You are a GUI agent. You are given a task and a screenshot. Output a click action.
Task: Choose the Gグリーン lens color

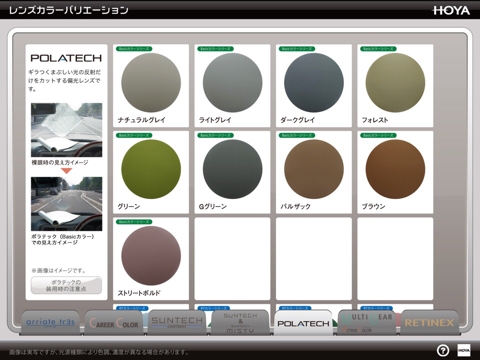point(232,172)
